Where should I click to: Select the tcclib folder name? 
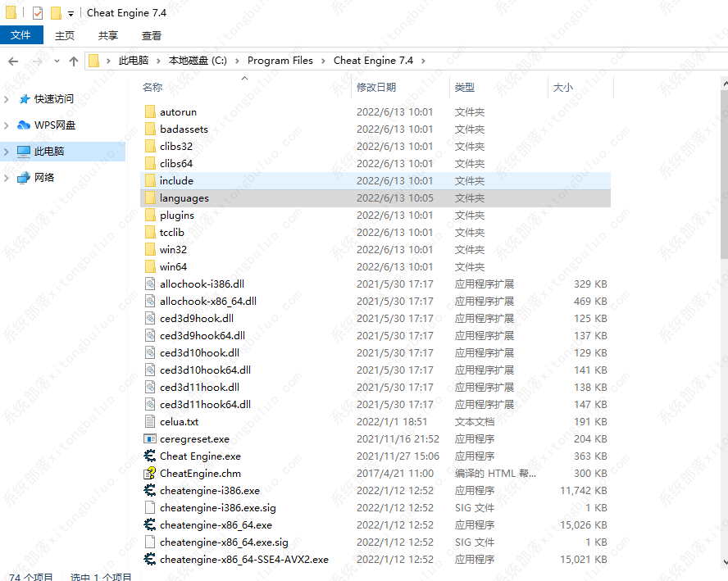click(x=172, y=233)
